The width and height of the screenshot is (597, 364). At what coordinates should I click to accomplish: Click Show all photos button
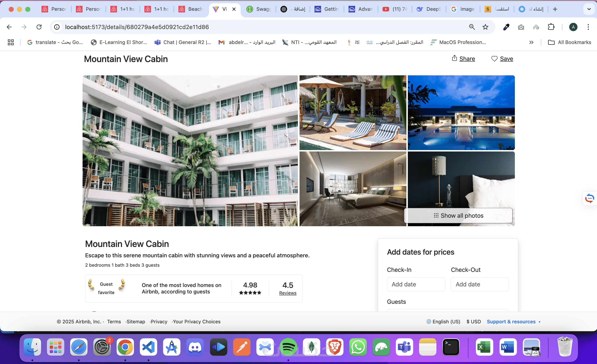coord(458,215)
